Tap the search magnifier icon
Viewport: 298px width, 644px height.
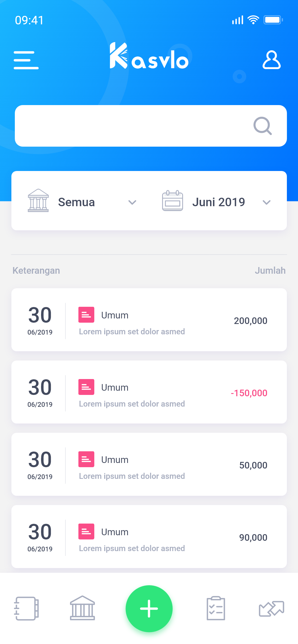pyautogui.click(x=263, y=126)
